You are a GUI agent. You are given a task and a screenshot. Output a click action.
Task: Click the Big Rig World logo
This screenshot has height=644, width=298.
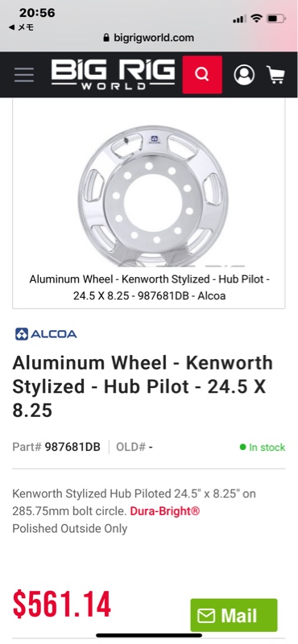tap(113, 74)
